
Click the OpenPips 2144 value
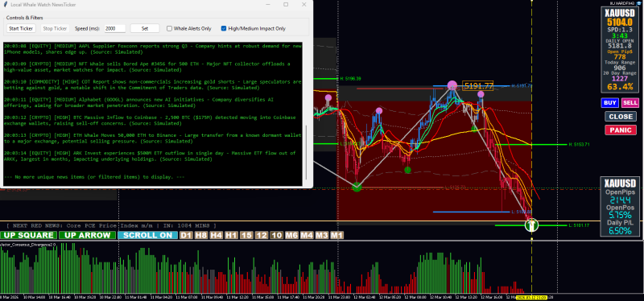pos(620,200)
